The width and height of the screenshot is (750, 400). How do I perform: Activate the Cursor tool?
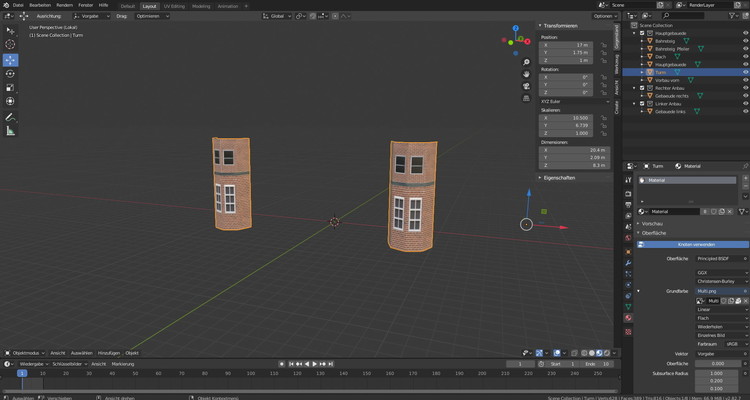coord(11,45)
